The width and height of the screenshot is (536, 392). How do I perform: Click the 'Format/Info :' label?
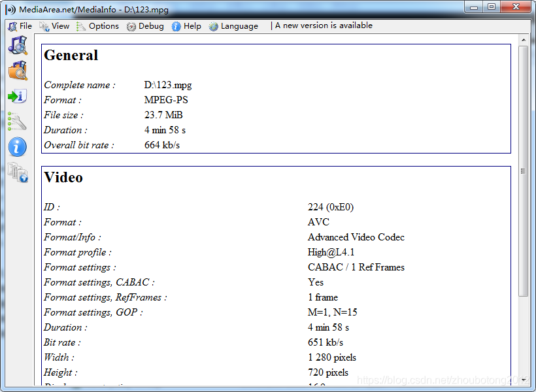pyautogui.click(x=73, y=237)
